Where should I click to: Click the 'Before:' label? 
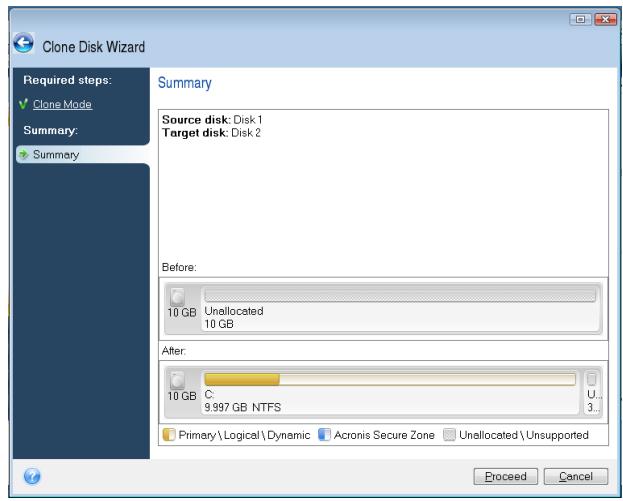179,267
